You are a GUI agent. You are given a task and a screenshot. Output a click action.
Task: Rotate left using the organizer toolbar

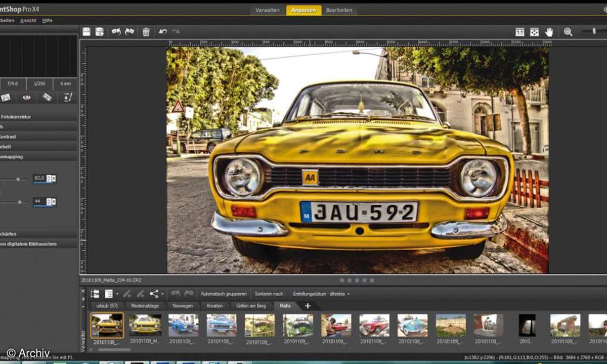(x=176, y=294)
